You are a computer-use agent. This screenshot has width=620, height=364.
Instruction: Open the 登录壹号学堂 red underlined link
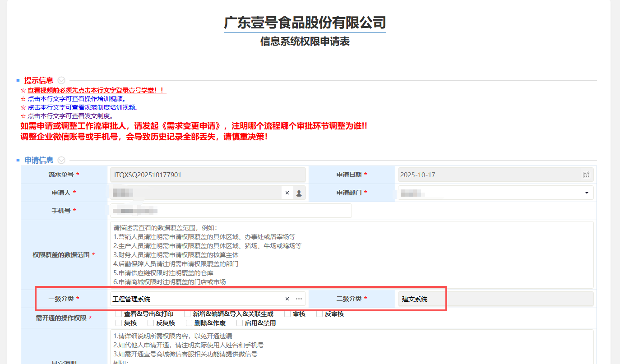(x=97, y=90)
